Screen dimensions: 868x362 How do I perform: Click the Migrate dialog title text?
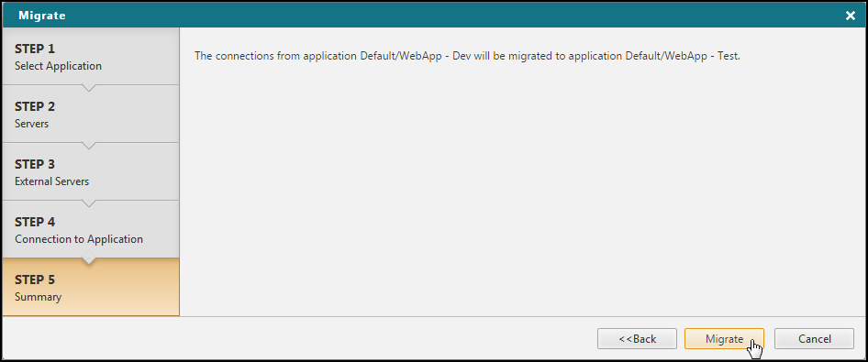coord(42,16)
